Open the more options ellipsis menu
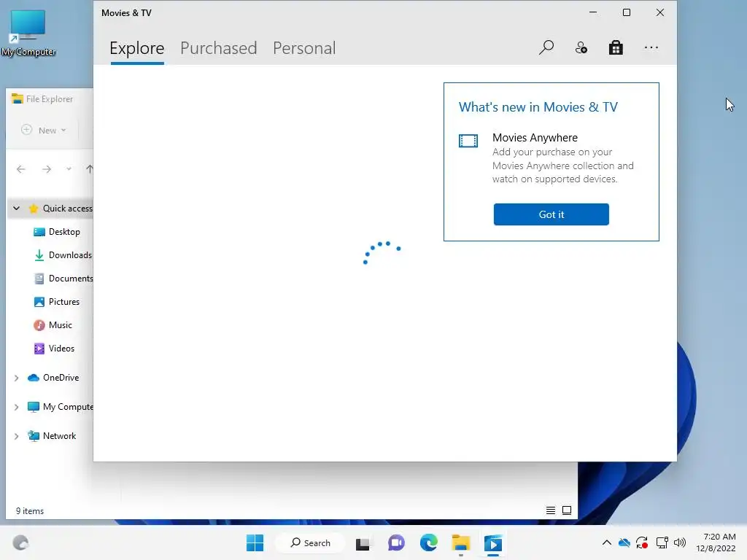 click(651, 47)
